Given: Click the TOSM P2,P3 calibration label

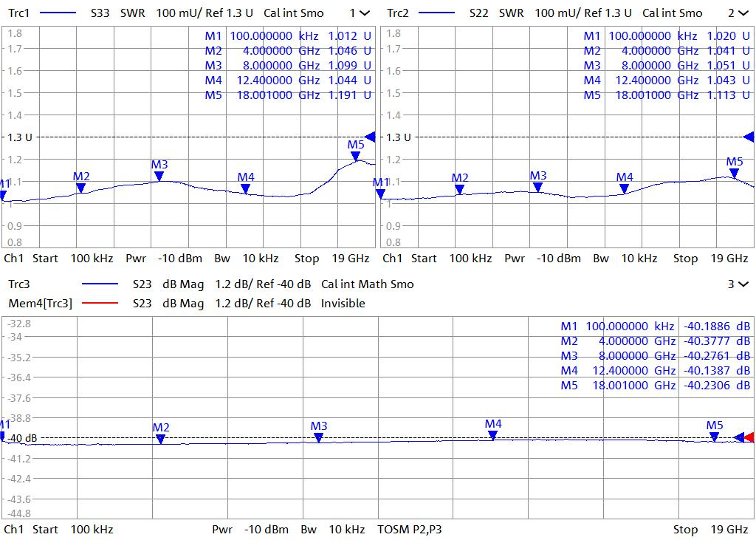Looking at the screenshot, I should point(410,530).
